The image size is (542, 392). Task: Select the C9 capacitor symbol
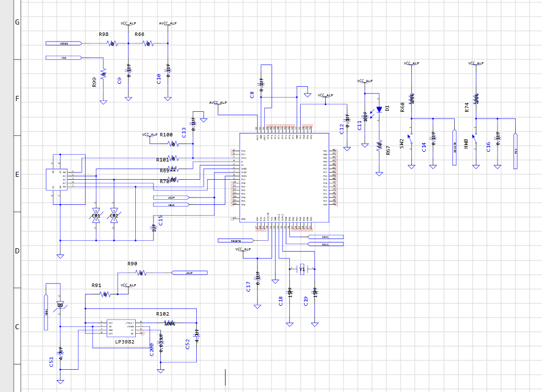pyautogui.click(x=128, y=70)
